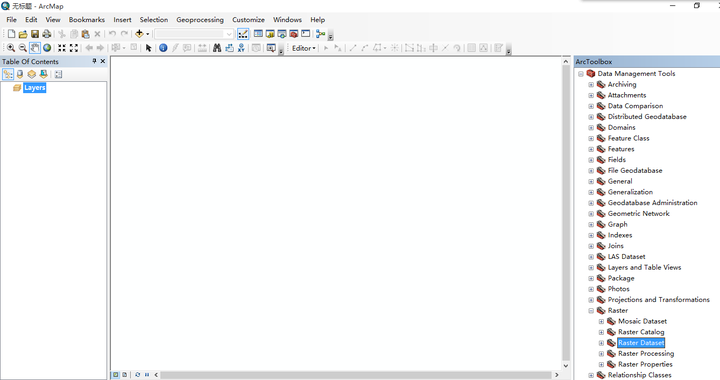
Task: List By Selection in contents
Action: [43, 74]
